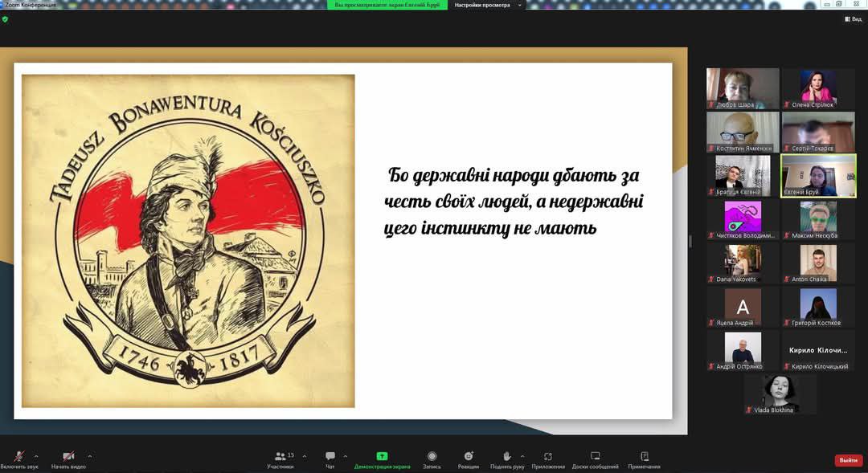Select the highlighted Євгеній Бруй speaker tile
The width and height of the screenshot is (868, 473).
pyautogui.click(x=818, y=176)
